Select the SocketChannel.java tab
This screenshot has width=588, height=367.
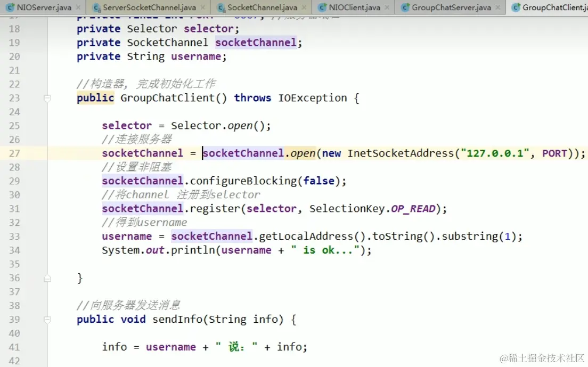pos(262,7)
